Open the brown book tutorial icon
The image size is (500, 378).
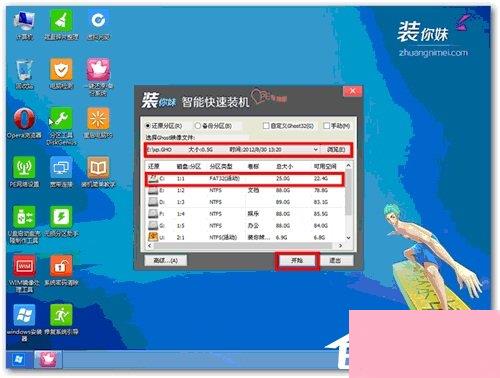98,167
